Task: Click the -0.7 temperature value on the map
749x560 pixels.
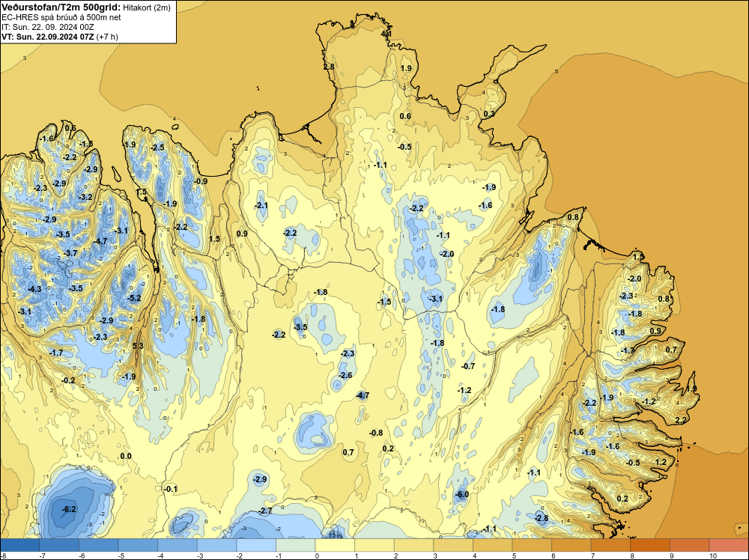Action: (x=468, y=367)
